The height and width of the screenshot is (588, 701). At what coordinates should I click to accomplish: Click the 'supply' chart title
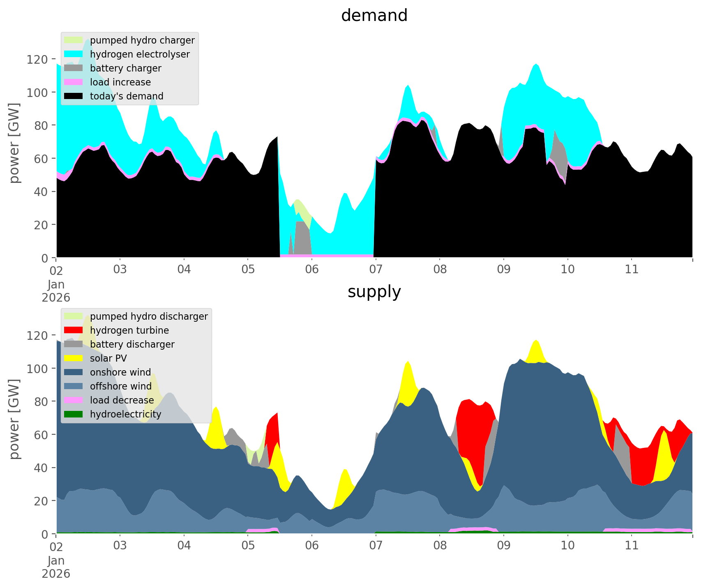click(x=374, y=292)
